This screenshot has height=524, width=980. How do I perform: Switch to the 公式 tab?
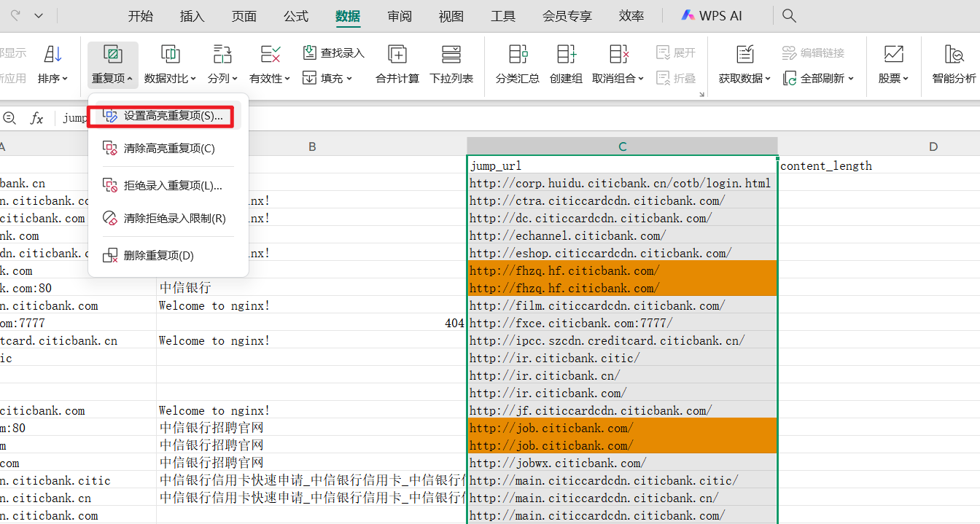[x=296, y=16]
